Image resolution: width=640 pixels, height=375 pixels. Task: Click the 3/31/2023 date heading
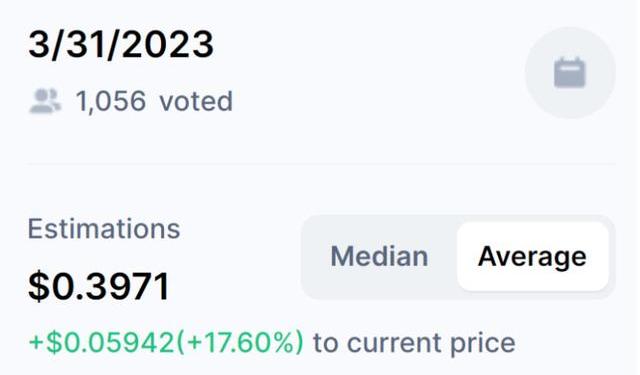(121, 44)
